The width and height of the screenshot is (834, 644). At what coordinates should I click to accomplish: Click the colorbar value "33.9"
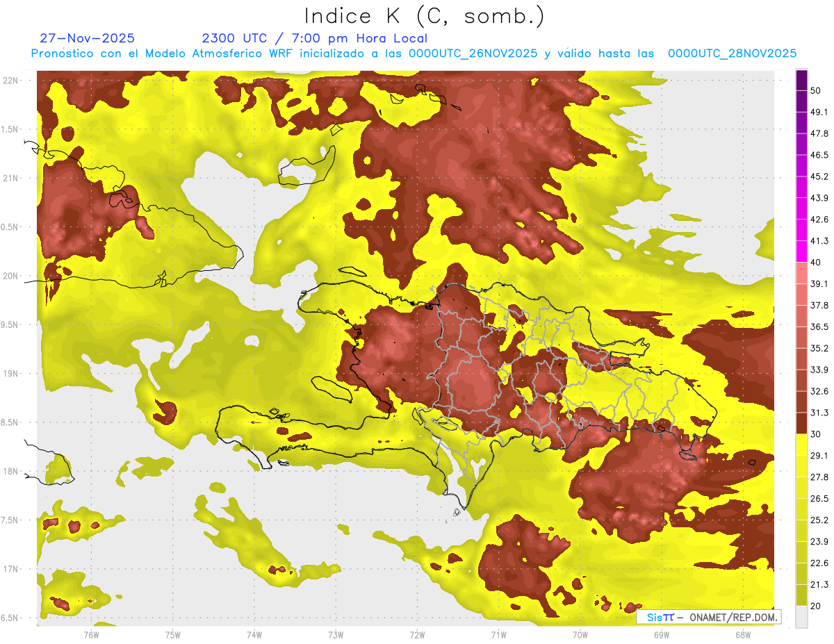[819, 370]
